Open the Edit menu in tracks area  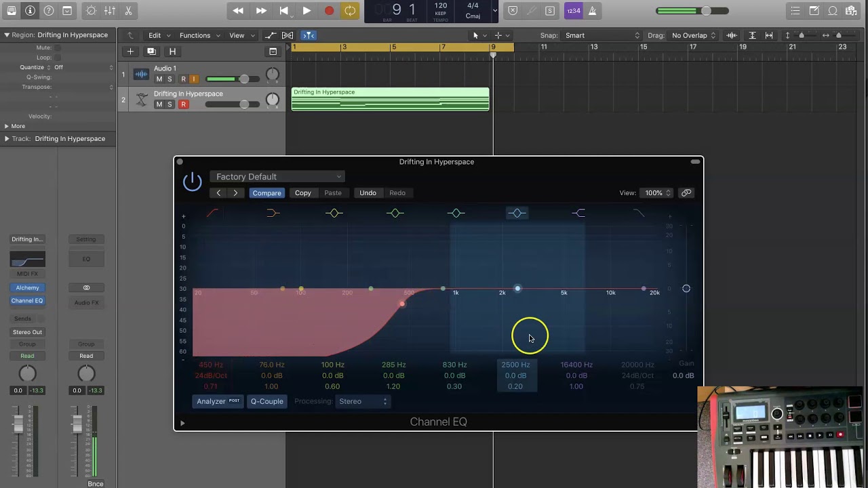(x=159, y=35)
